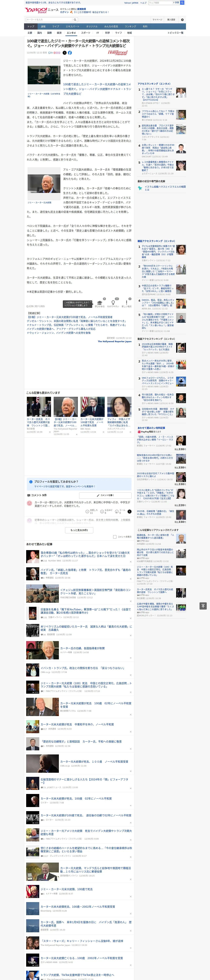Image resolution: width=210 pixels, height=980 pixels.
Task: Click the コメントを書く button
Action: point(105,495)
